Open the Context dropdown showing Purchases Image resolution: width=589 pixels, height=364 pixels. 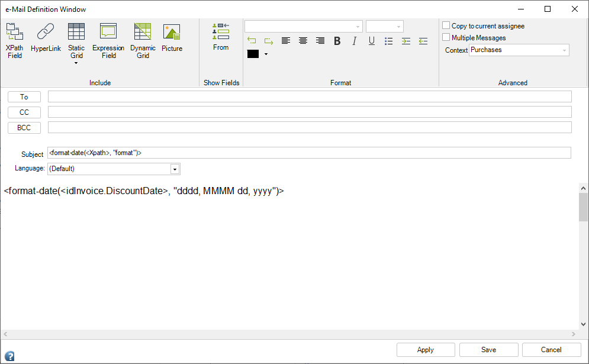pyautogui.click(x=519, y=50)
